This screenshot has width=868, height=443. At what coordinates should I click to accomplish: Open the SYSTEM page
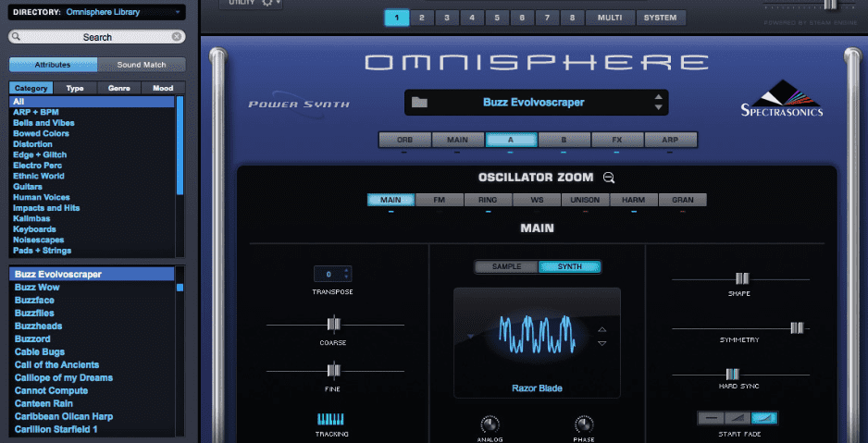[661, 18]
